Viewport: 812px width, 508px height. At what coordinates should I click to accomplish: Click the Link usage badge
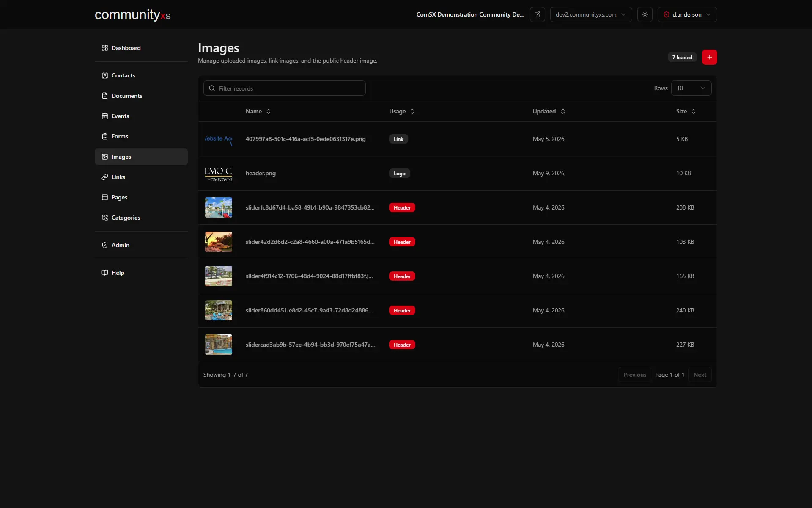coord(398,139)
